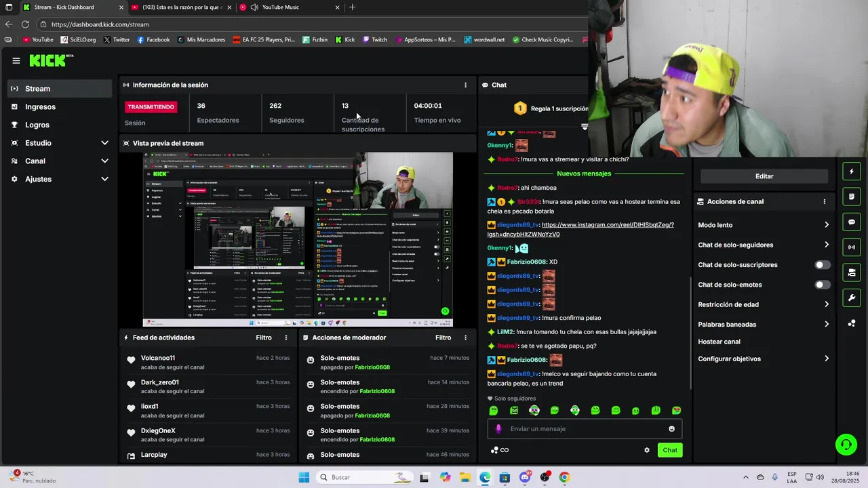This screenshot has height=488, width=868.
Task: Click the chat bubble sidebar icon
Action: (852, 222)
